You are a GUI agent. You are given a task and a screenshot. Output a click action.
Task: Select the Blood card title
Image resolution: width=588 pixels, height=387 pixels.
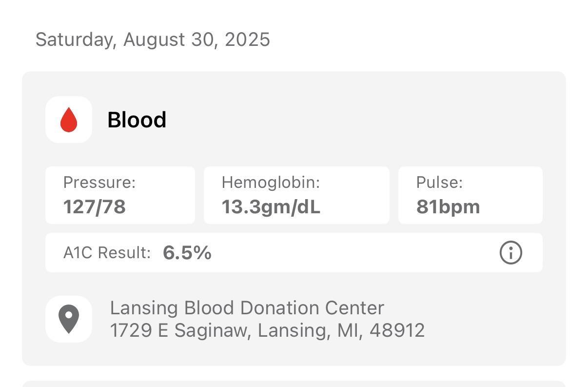point(137,120)
